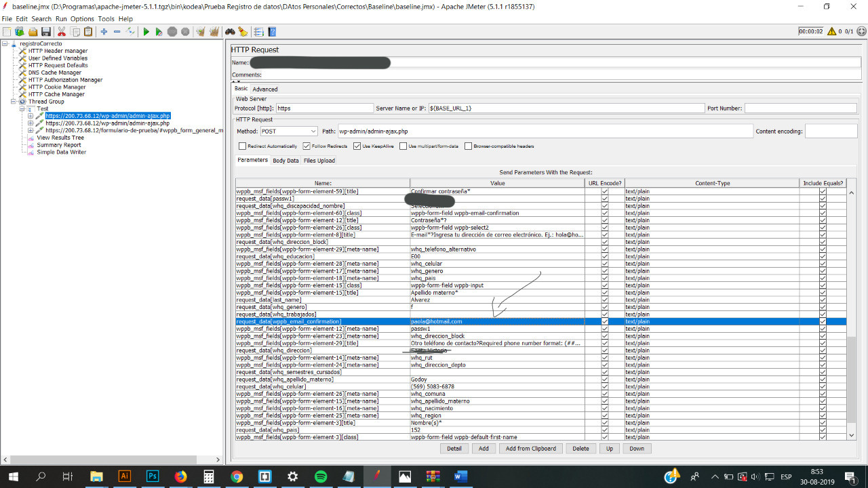The width and height of the screenshot is (868, 488).
Task: Click the Clear All double-broom icon
Action: [x=214, y=32]
